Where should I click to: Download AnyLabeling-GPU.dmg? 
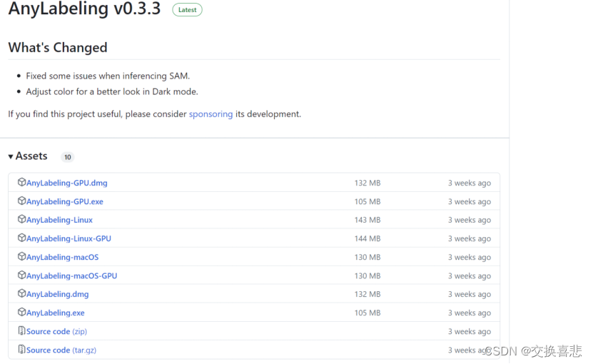[x=67, y=183]
